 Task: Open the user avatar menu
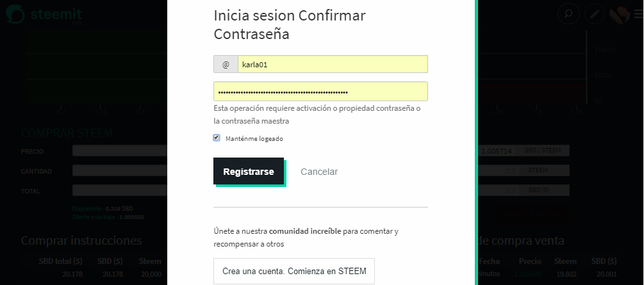point(620,14)
